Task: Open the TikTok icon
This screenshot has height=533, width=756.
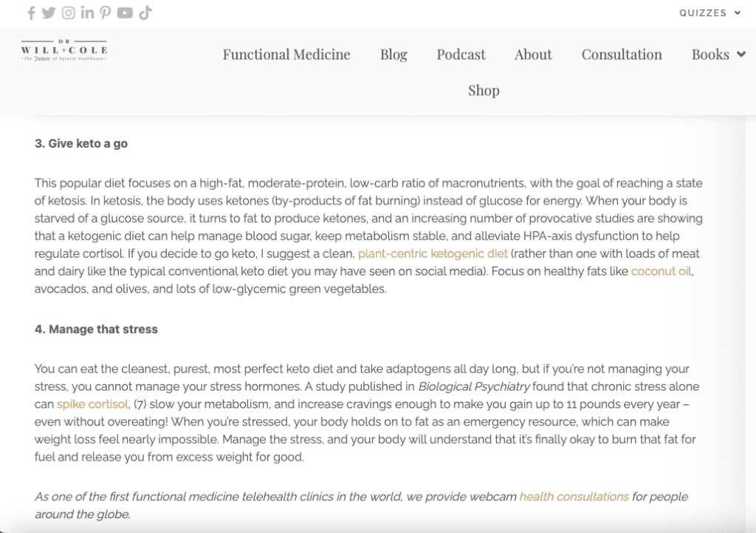Action: [145, 13]
